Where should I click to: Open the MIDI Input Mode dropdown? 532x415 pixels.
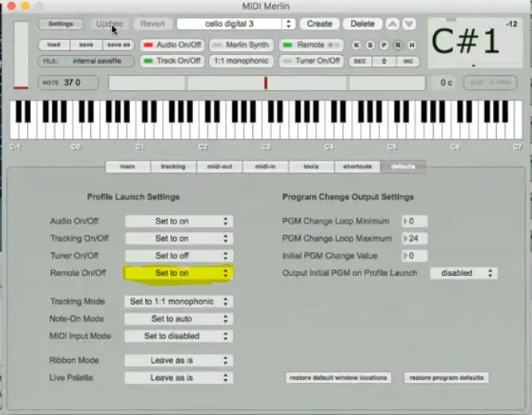pos(179,336)
